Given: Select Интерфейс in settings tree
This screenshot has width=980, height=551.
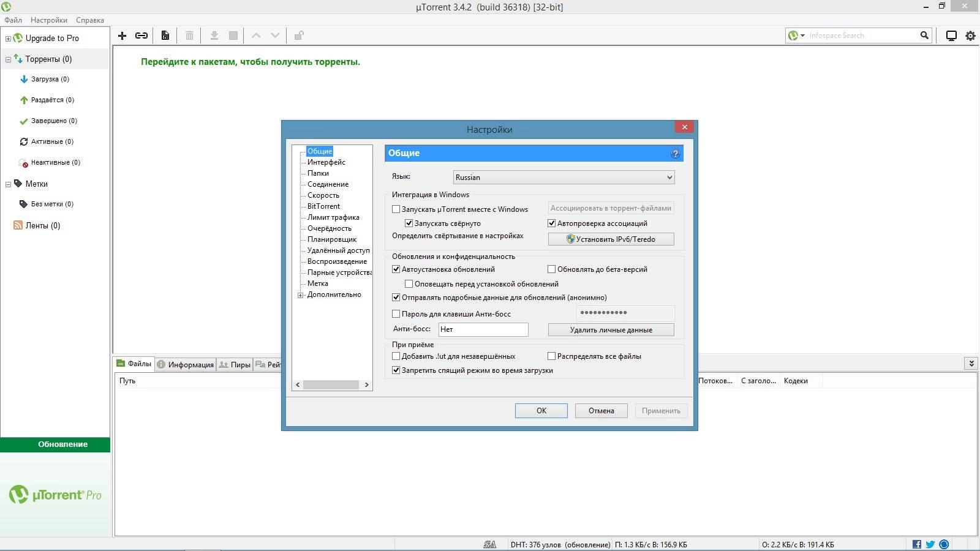Looking at the screenshot, I should point(326,162).
